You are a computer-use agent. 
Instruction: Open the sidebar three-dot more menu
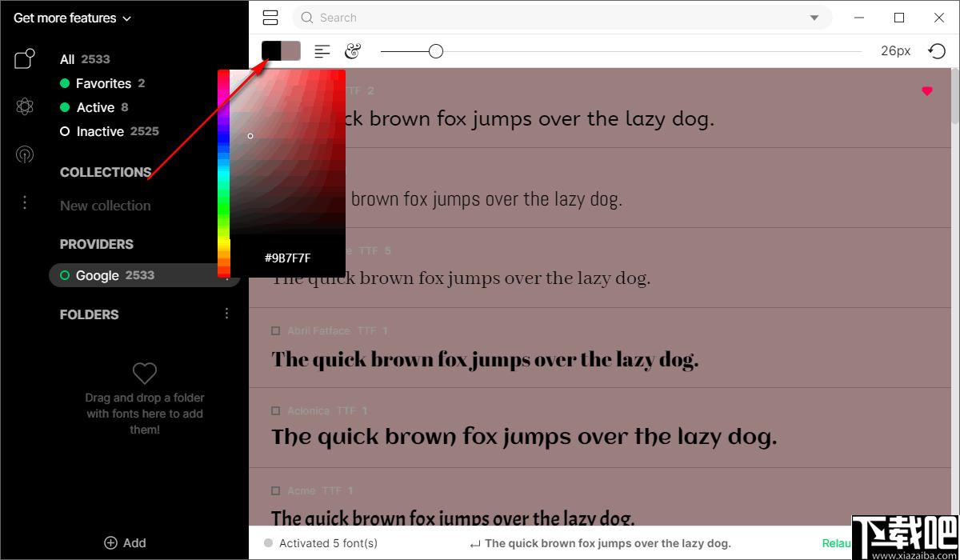[25, 202]
